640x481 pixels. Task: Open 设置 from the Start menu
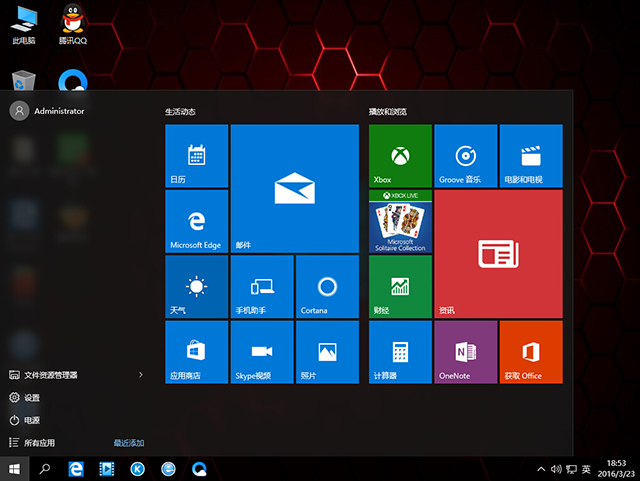pyautogui.click(x=32, y=397)
